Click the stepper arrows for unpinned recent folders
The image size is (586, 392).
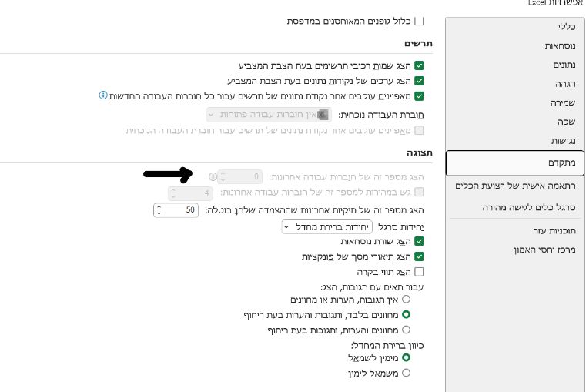pos(159,209)
